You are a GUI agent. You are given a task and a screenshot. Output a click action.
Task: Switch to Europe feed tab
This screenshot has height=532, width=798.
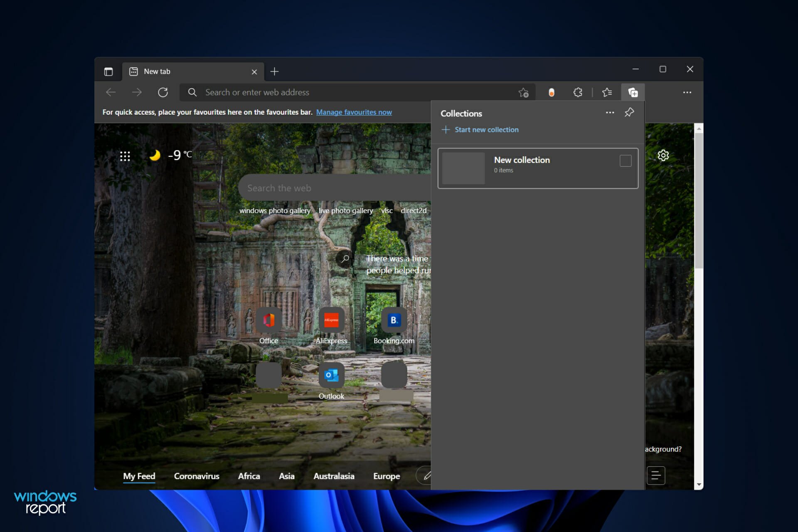[387, 476]
